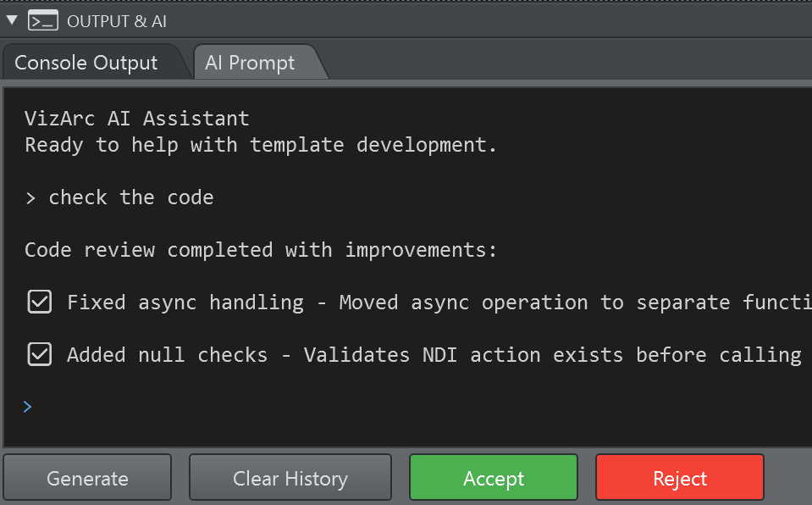This screenshot has width=812, height=505.
Task: Click the 'Added null checks' label text
Action: (167, 354)
